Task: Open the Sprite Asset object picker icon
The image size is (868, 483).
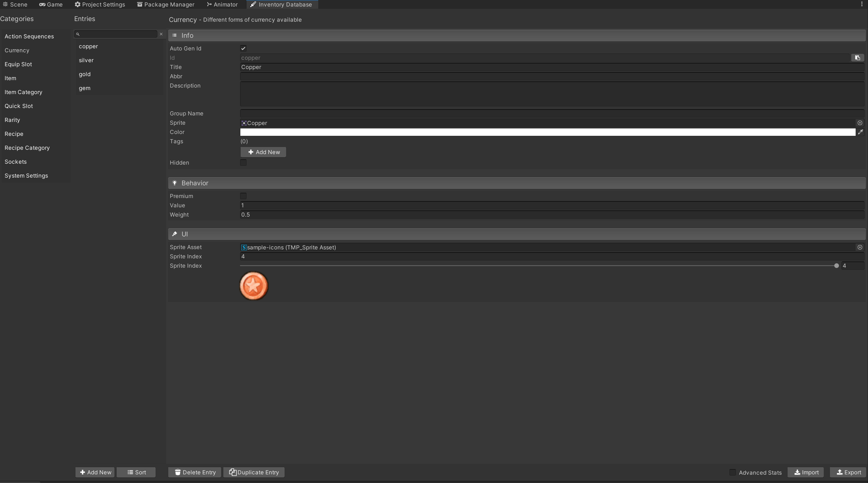Action: 860,248
